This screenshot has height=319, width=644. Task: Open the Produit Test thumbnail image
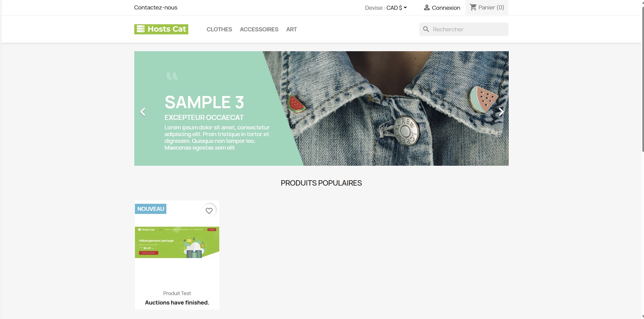(177, 243)
